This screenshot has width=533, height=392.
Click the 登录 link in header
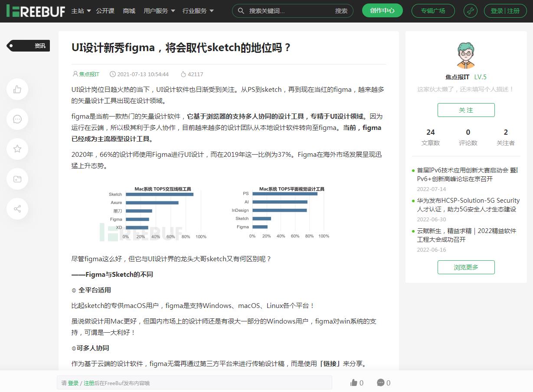tap(497, 11)
